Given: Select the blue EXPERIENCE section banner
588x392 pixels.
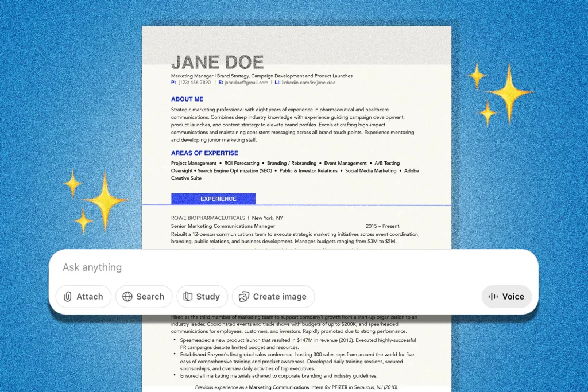Looking at the screenshot, I should 214,199.
